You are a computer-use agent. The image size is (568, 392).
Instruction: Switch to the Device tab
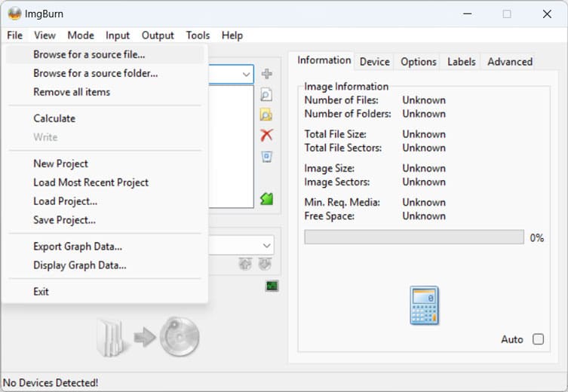click(x=374, y=62)
